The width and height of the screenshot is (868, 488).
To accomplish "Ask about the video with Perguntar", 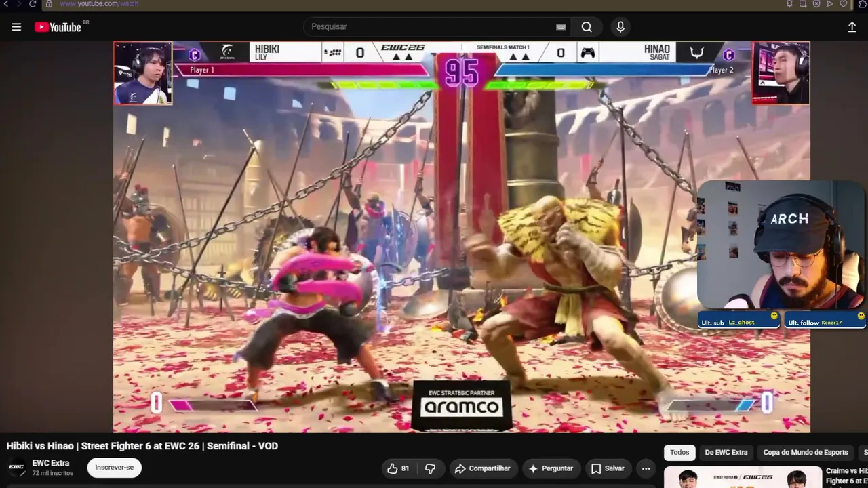I will point(551,468).
